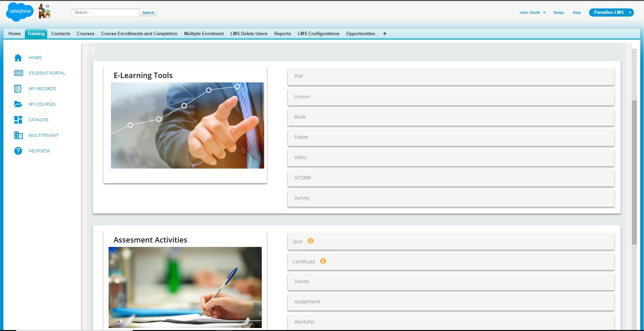Select the Assignment assessment activity
The image size is (644, 331).
[451, 302]
